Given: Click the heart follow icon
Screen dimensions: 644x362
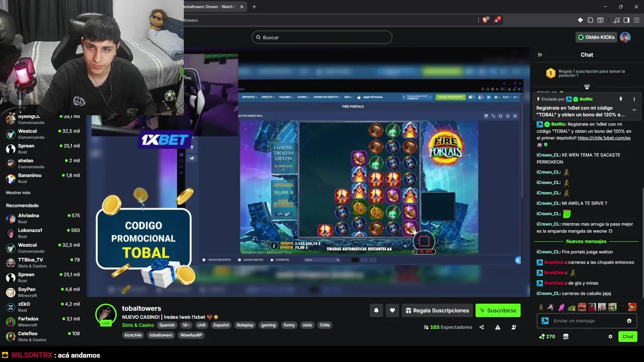Looking at the screenshot, I should [392, 311].
